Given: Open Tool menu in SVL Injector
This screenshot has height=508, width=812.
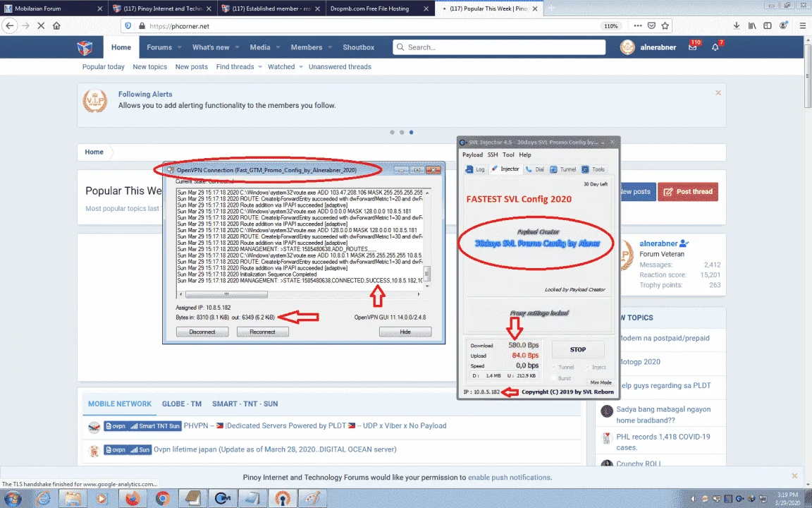Looking at the screenshot, I should click(x=508, y=155).
